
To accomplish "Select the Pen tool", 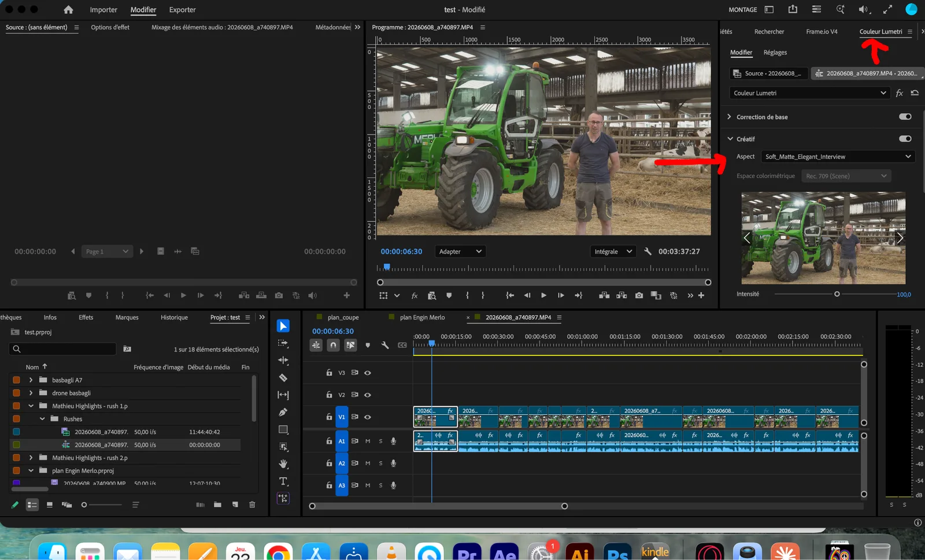I will 283,412.
